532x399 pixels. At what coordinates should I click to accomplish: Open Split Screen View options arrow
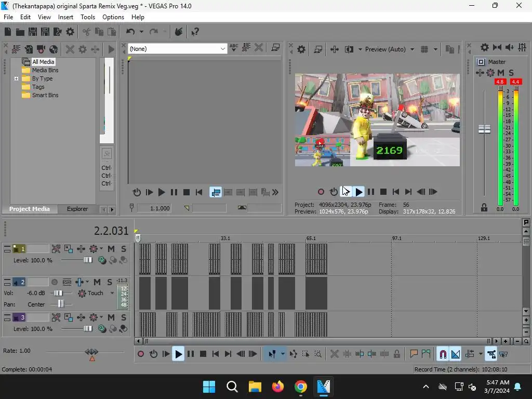360,49
